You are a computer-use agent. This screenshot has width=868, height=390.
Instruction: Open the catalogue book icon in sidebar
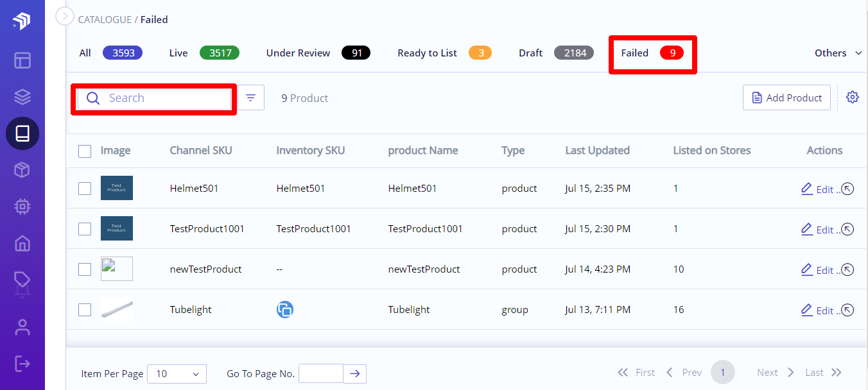22,133
